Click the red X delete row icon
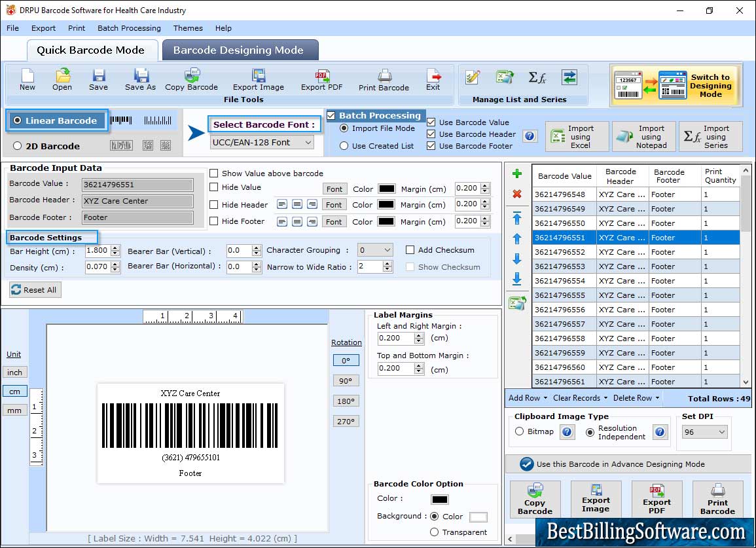 (517, 194)
